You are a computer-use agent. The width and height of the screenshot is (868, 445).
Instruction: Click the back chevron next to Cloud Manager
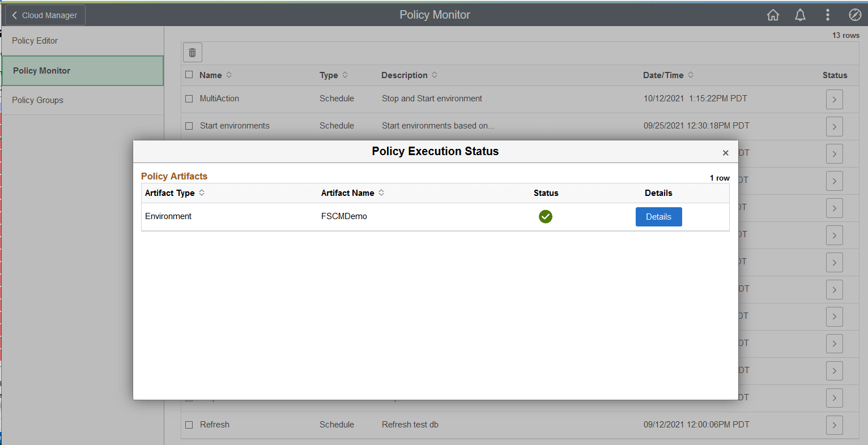14,15
